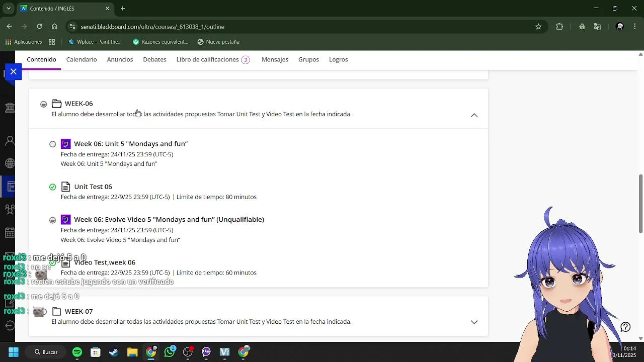
Task: Open the Windows Start menu
Action: point(14,352)
